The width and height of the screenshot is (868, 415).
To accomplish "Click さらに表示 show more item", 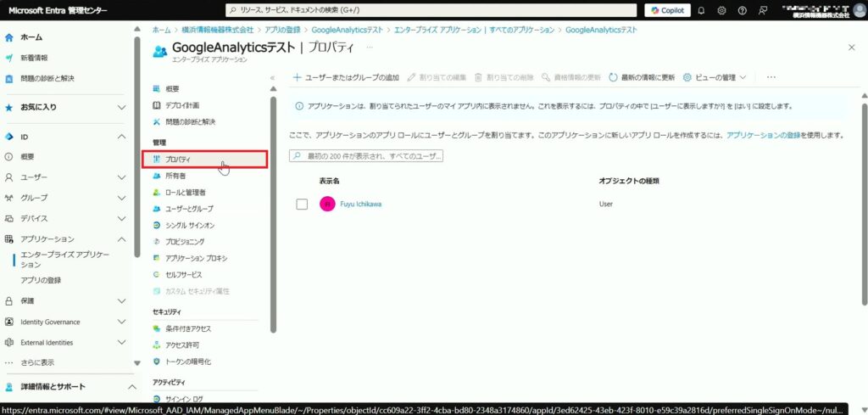I will (x=37, y=362).
